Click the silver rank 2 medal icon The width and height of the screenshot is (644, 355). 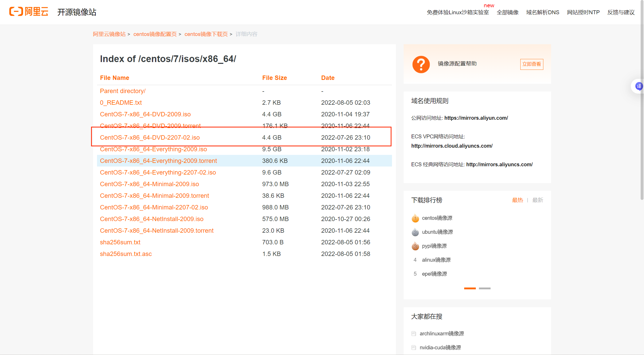tap(415, 232)
